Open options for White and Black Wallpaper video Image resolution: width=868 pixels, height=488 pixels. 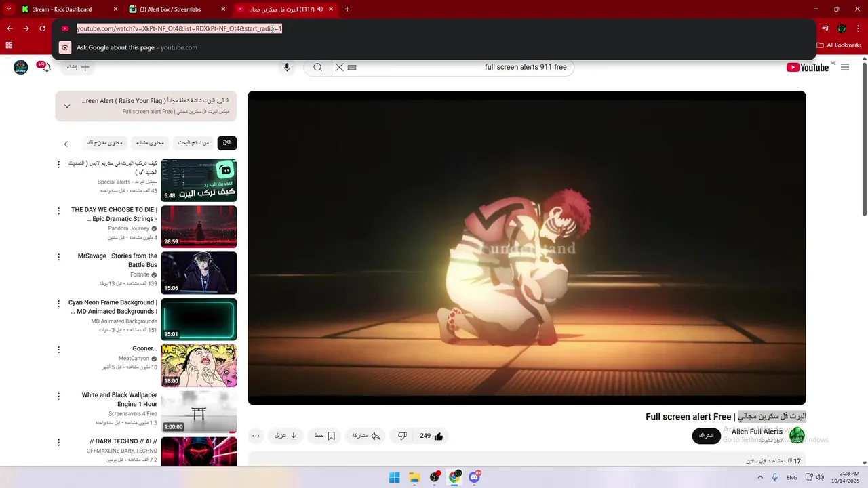58,396
